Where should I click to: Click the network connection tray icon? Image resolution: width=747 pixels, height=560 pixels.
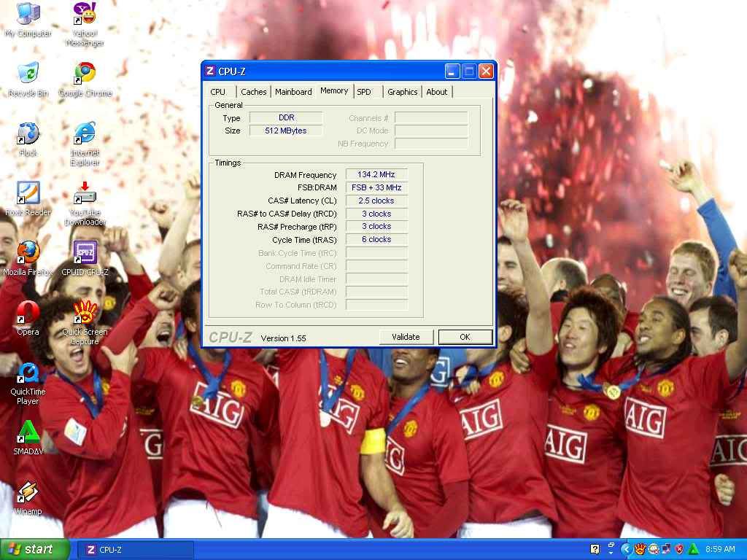coord(666,549)
